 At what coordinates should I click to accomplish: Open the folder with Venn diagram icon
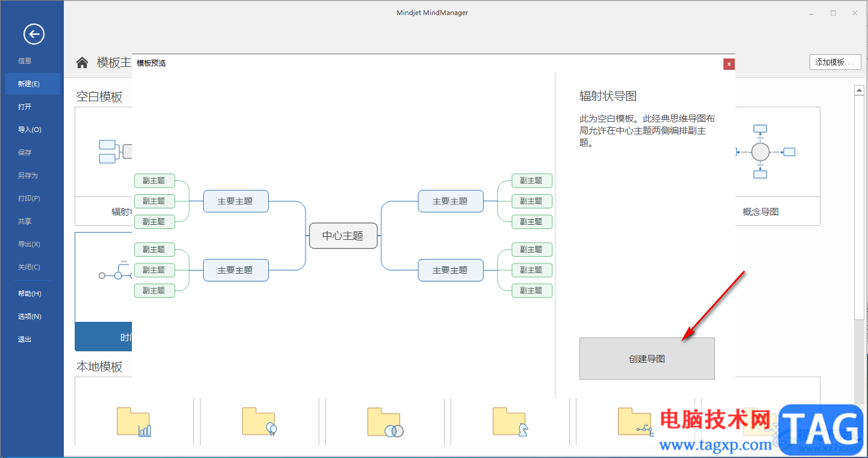pyautogui.click(x=385, y=421)
